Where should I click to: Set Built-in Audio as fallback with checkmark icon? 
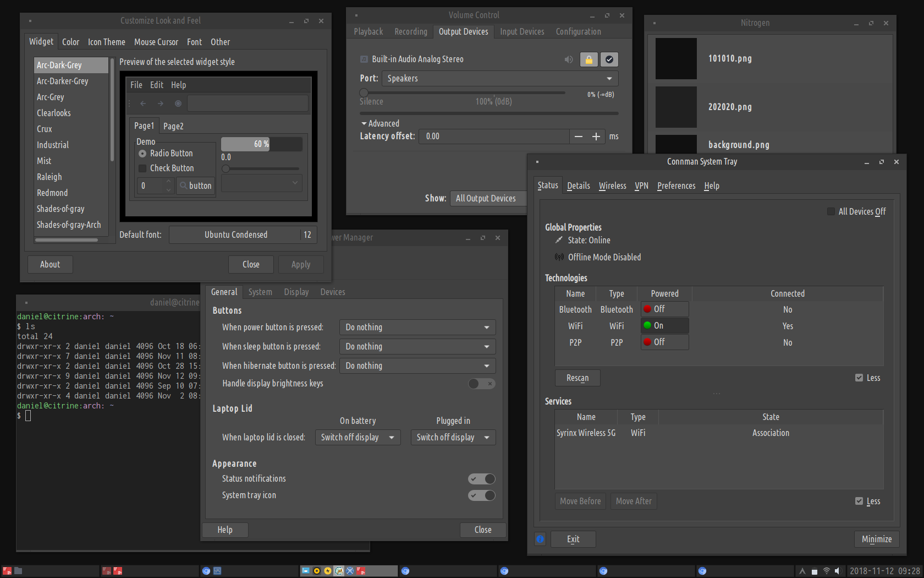[x=609, y=59]
